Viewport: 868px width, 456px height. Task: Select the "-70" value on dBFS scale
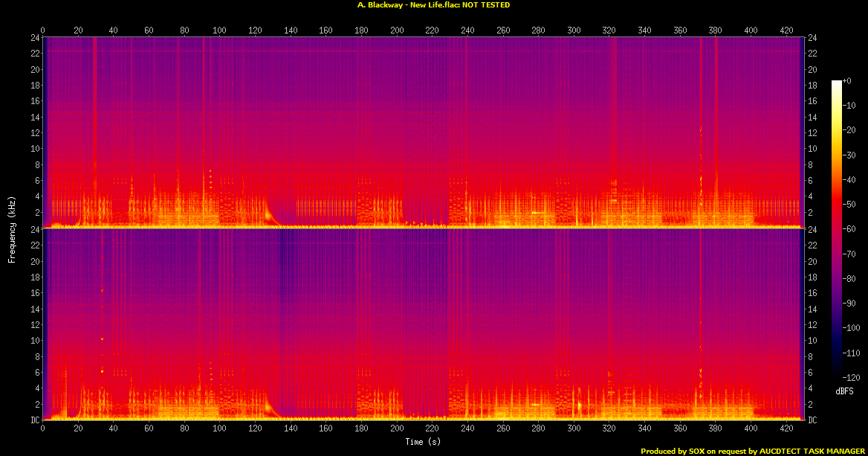(x=849, y=254)
